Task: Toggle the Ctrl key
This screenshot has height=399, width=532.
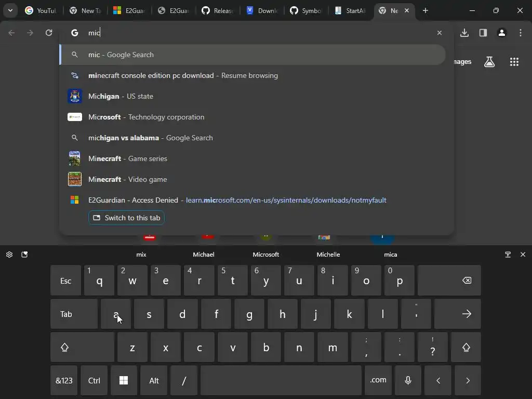Action: click(x=94, y=380)
